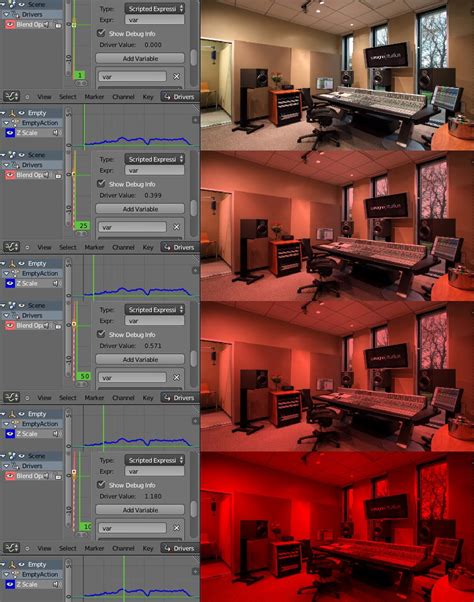The image size is (474, 602).
Task: Click plus icon at right of frame 25 graph
Action: [195, 271]
